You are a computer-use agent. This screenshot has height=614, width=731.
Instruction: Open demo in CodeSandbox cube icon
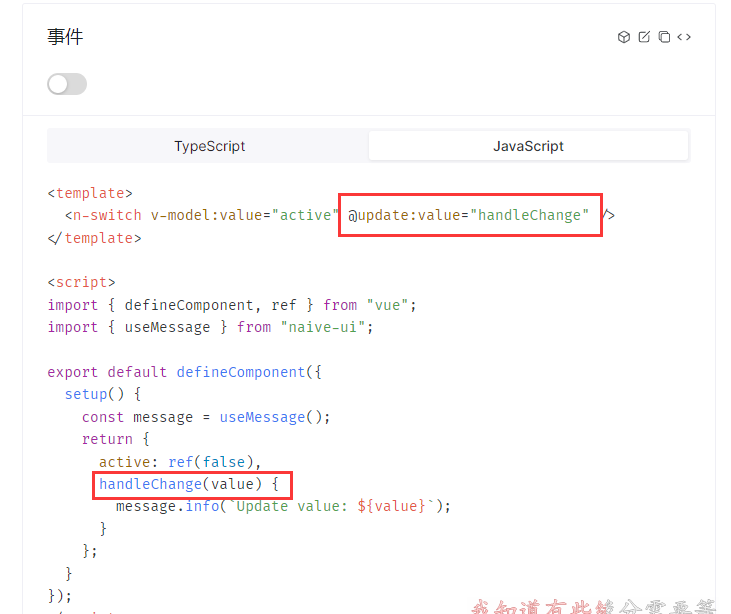tap(624, 37)
